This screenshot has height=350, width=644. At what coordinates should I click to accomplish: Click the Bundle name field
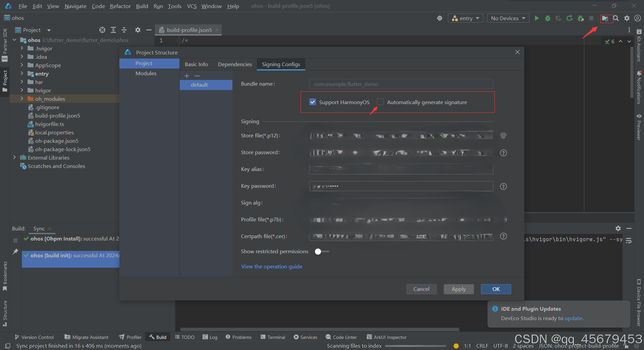401,84
